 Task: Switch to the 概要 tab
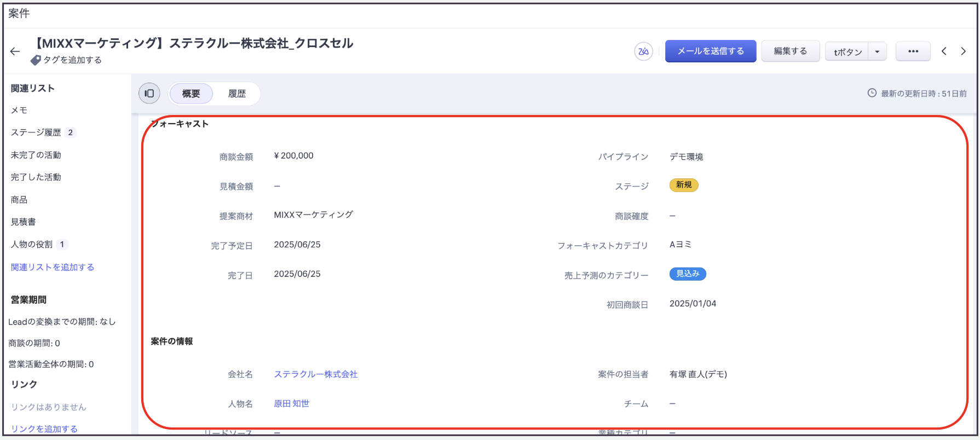coord(191,94)
